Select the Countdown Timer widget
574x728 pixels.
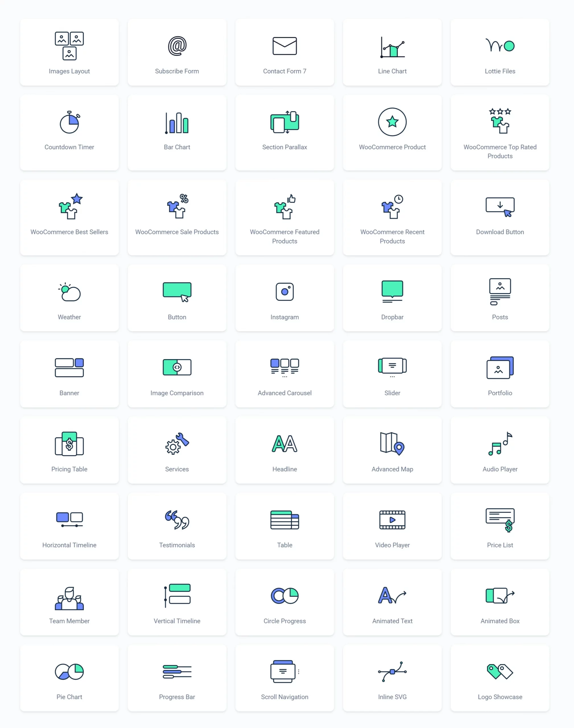[x=70, y=128]
